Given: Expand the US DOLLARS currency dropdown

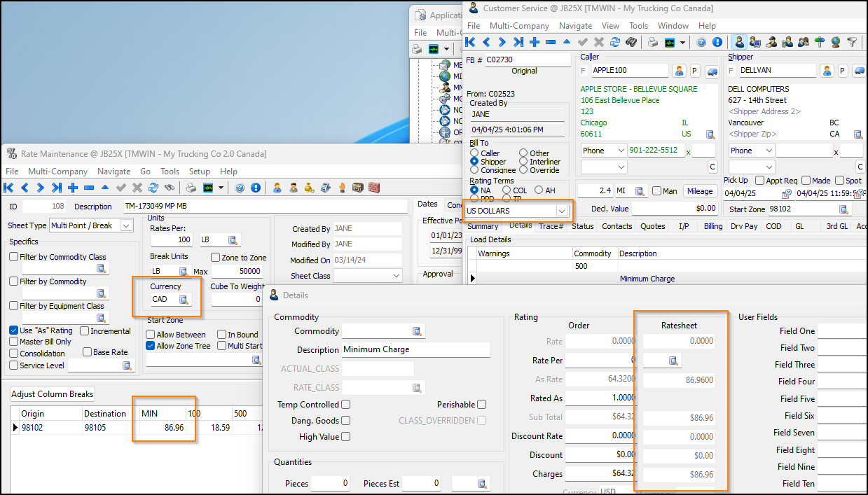Looking at the screenshot, I should click(561, 211).
